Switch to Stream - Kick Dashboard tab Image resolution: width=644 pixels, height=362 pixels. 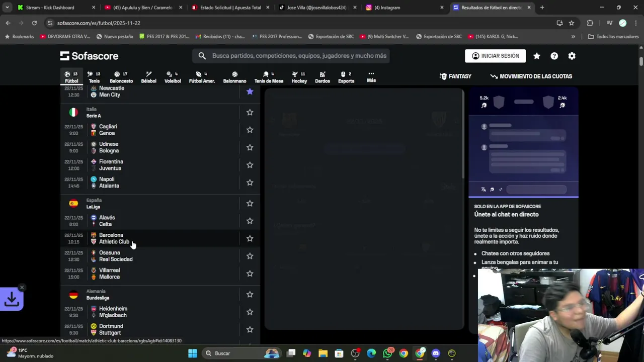tap(56, 8)
